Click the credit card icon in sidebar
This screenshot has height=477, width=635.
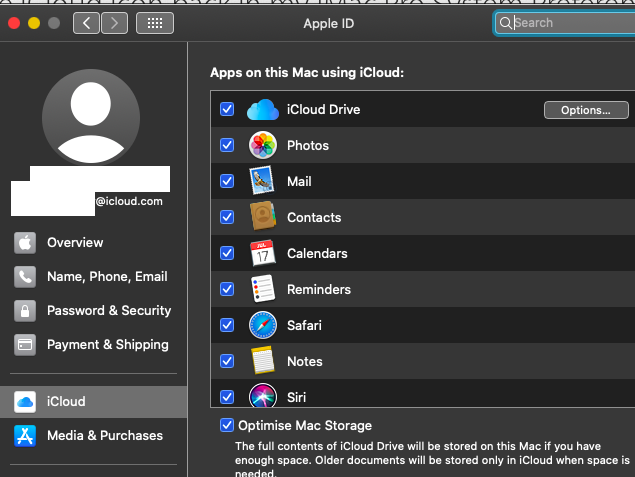[x=25, y=345]
